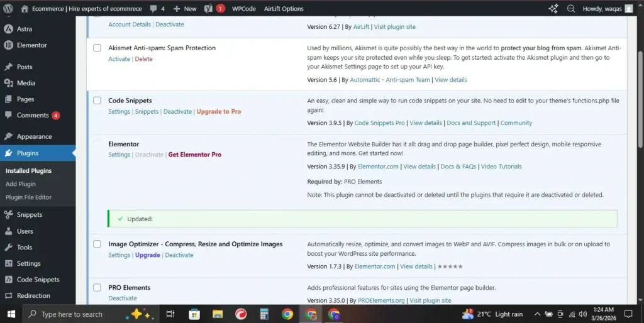Screen dimensions: 644x323
Task: Click the Snippets scissors icon
Action: (x=8, y=214)
